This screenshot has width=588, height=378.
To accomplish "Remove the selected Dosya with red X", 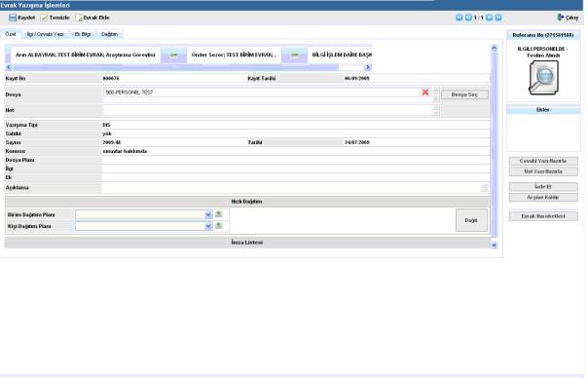I will [425, 93].
